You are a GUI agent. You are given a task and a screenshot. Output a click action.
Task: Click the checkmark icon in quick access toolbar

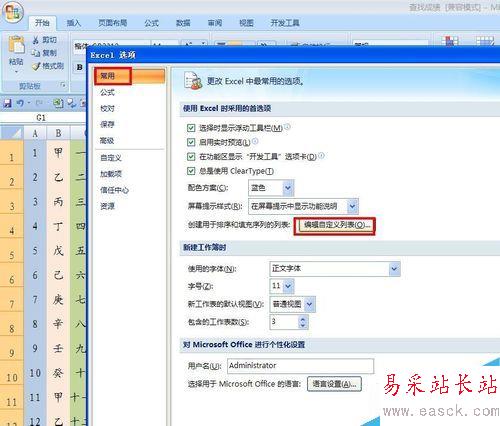[x=72, y=103]
